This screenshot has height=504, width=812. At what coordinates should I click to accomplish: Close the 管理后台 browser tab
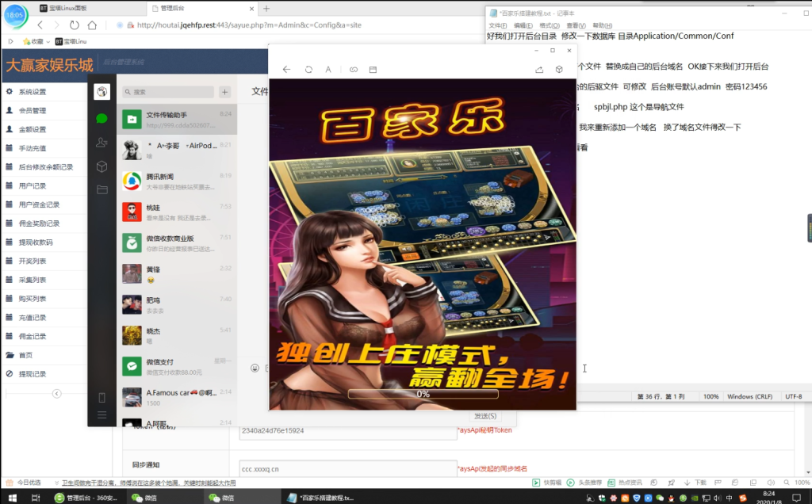tap(251, 8)
